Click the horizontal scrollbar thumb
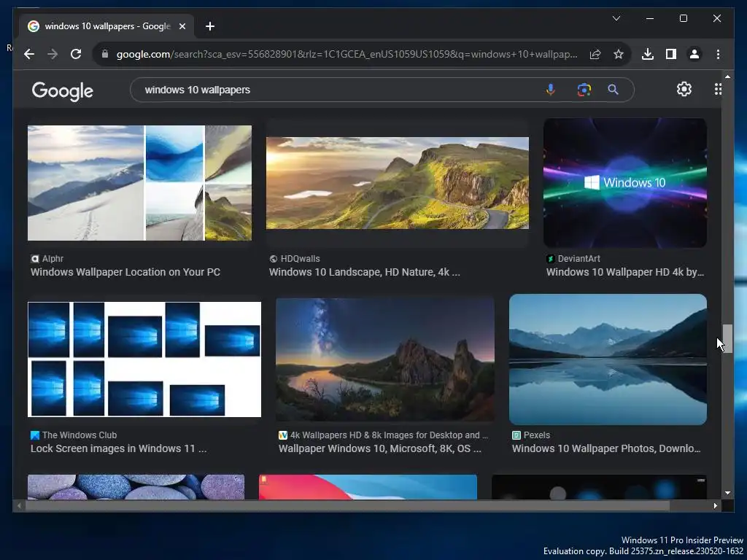Screen dimensions: 747x560 coord(348,506)
